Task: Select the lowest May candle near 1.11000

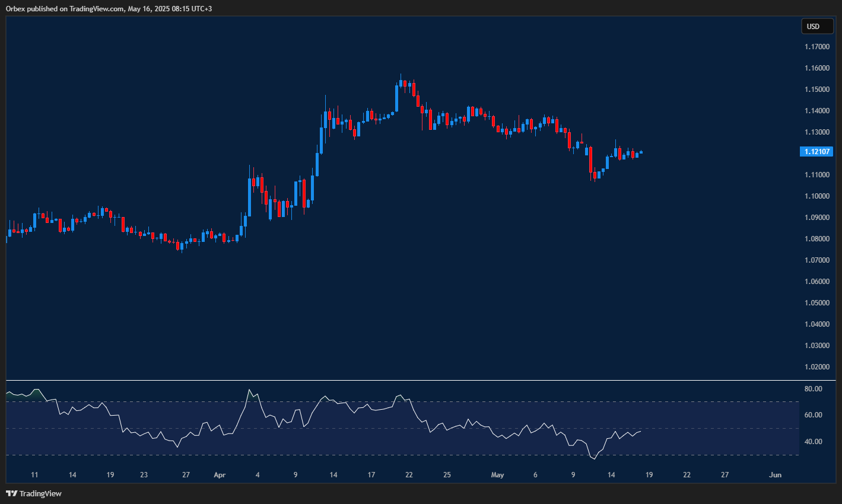Action: 595,176
